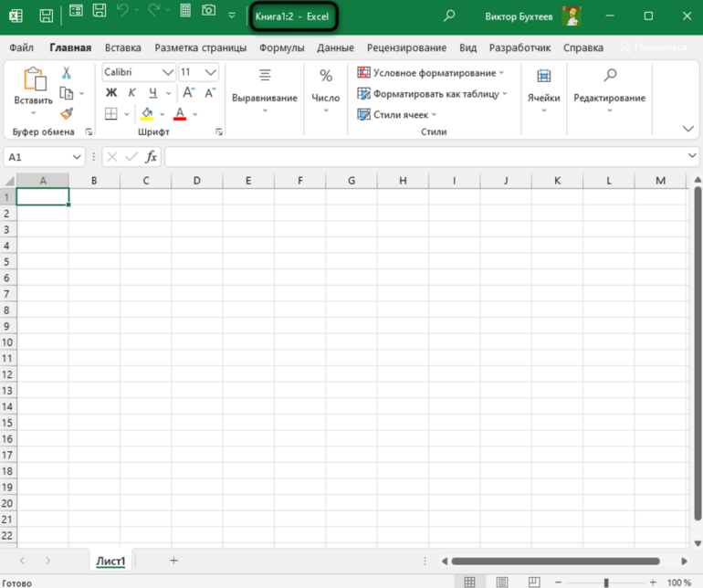Click the zoom slider in status bar
Screen dimensions: 703x588
point(606,582)
